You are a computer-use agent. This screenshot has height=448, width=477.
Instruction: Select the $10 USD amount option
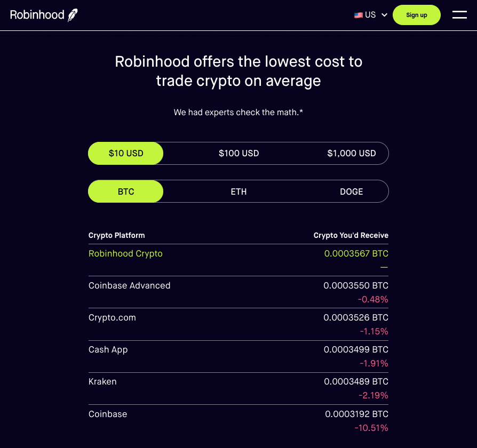[125, 153]
